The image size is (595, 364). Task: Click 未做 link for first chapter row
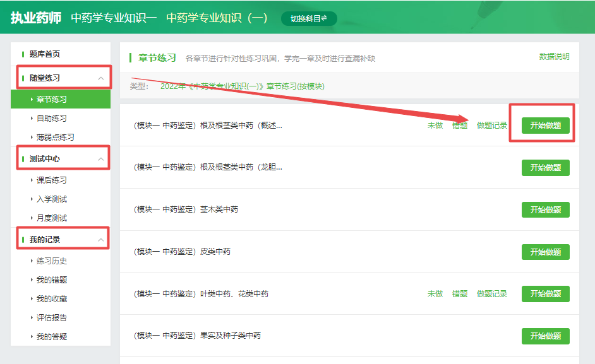[435, 126]
